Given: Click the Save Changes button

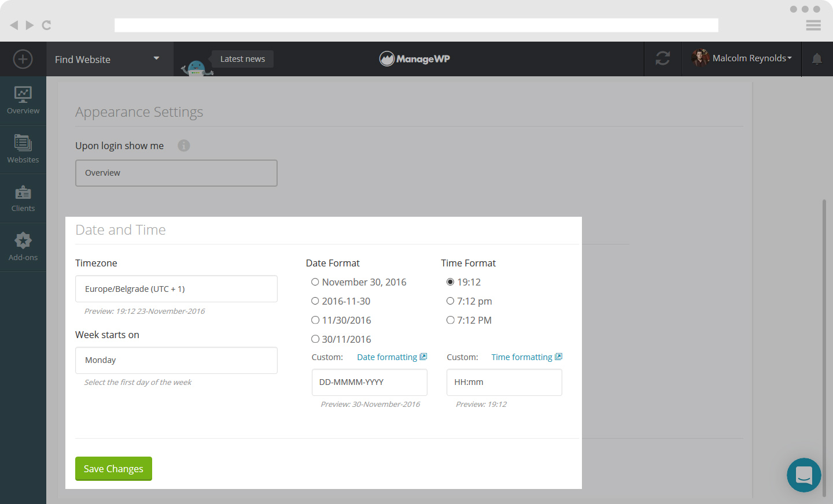Looking at the screenshot, I should 113,469.
